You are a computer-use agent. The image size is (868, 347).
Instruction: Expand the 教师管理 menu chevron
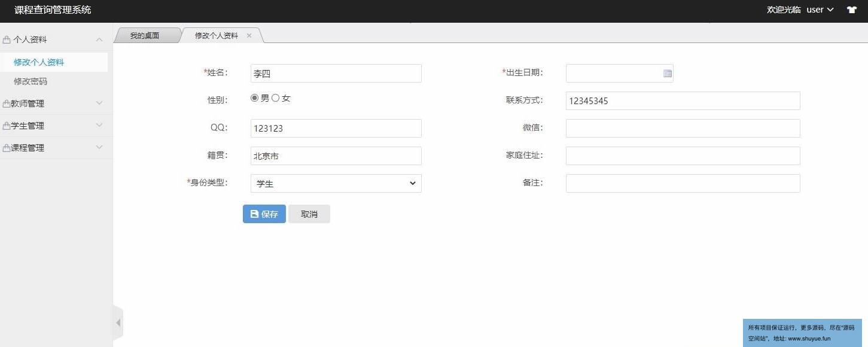99,103
